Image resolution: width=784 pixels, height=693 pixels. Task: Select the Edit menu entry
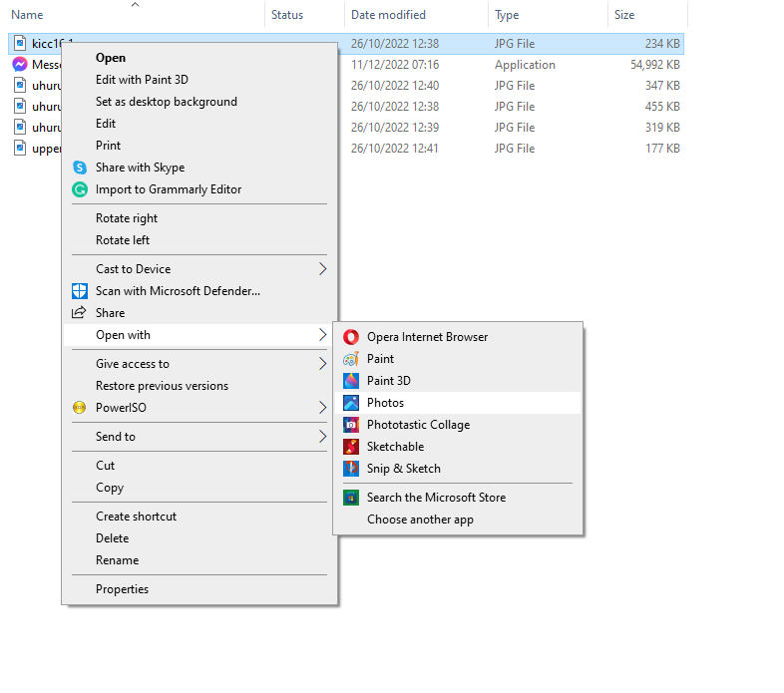pos(106,124)
